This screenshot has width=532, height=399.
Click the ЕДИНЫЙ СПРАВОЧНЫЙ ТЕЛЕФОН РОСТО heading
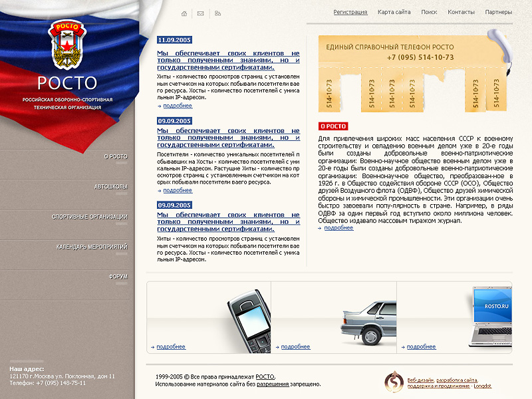point(390,47)
